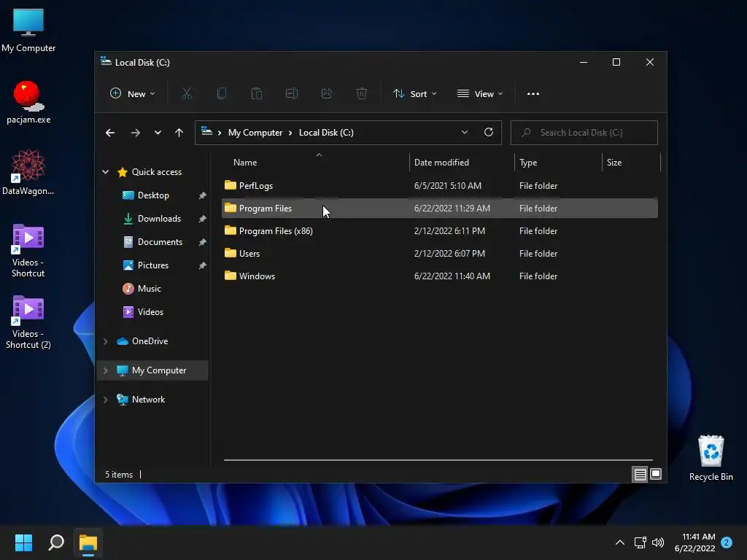Sort by Date modified column header
Image resolution: width=747 pixels, height=560 pixels.
coord(441,163)
